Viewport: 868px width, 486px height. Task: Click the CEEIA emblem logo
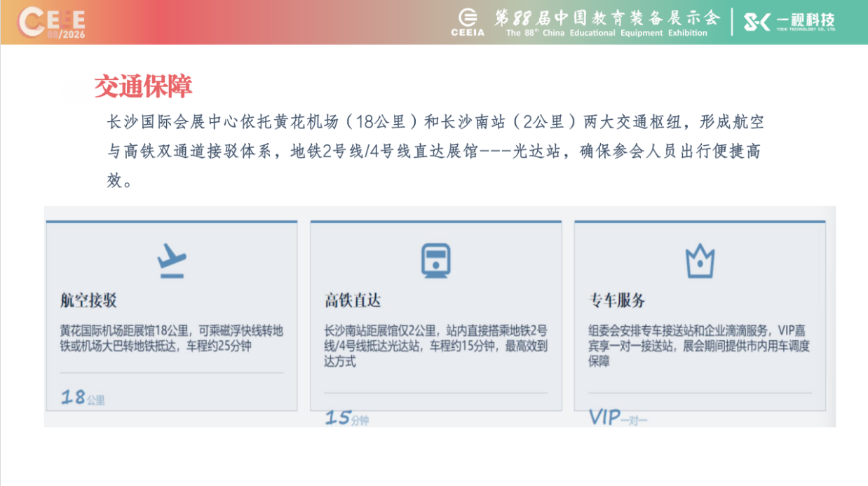[467, 22]
